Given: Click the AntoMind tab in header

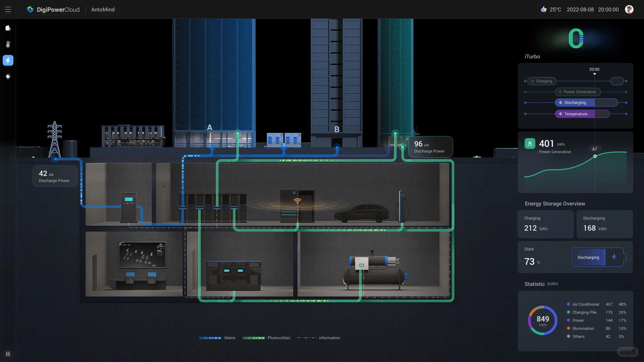Looking at the screenshot, I should (x=103, y=9).
